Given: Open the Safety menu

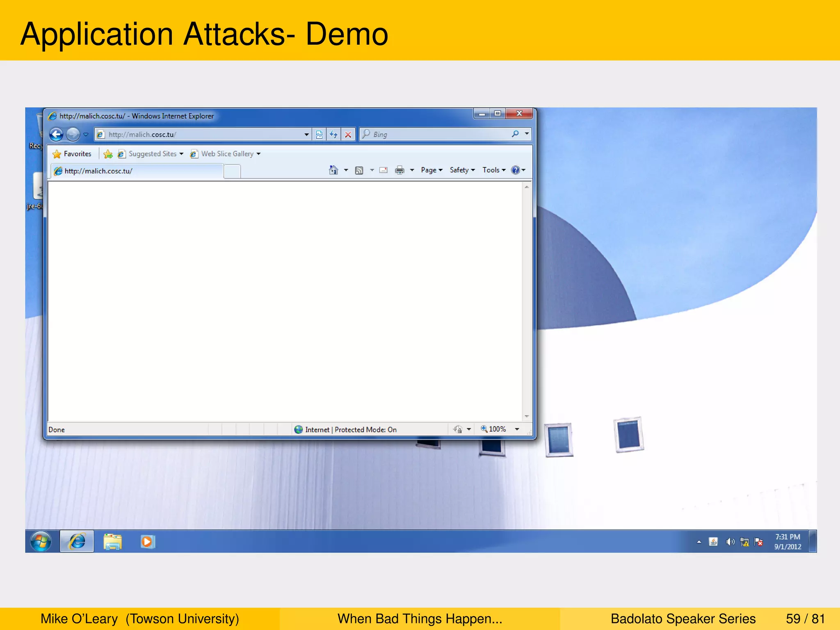Looking at the screenshot, I should (x=462, y=170).
